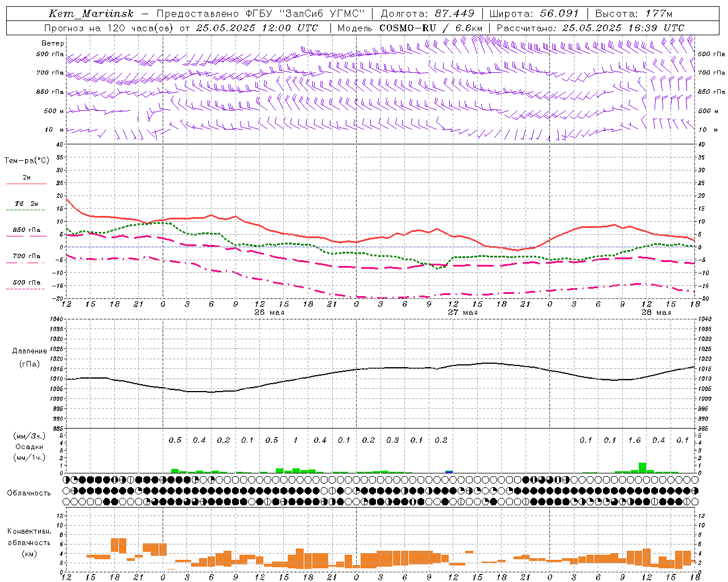Click the 26 мая date label
Screen dimensions: 728x582
pos(270,313)
